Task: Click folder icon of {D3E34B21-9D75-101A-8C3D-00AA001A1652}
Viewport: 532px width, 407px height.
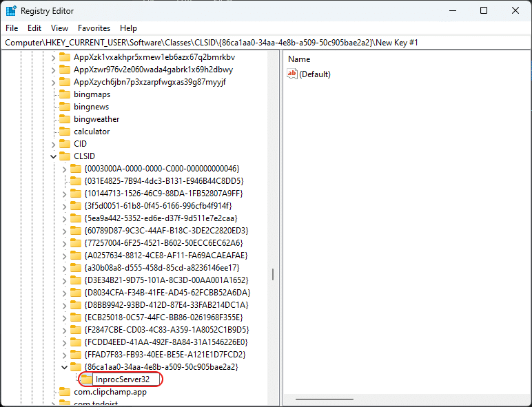Action: pyautogui.click(x=76, y=280)
